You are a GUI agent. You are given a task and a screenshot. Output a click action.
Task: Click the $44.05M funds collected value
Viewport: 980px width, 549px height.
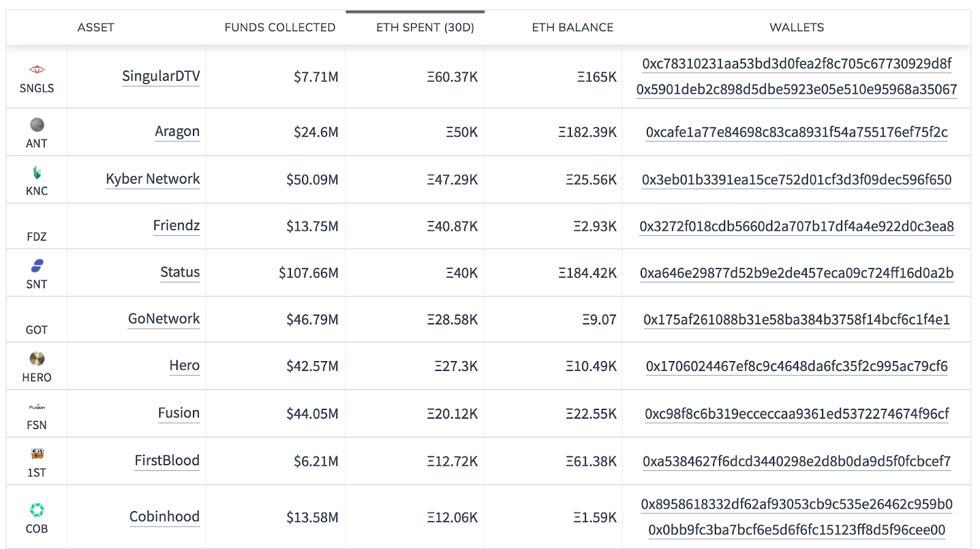click(312, 414)
